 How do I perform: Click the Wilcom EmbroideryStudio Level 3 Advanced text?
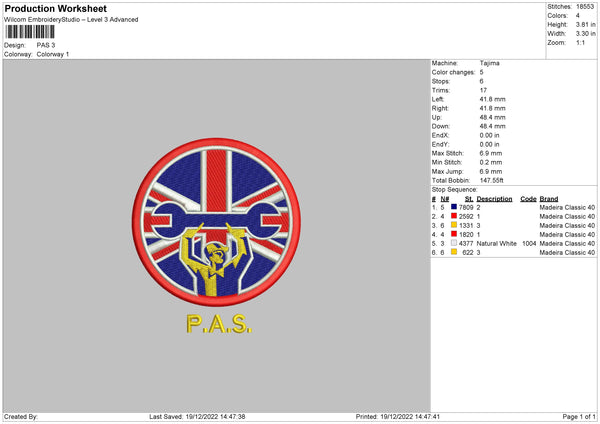click(71, 20)
